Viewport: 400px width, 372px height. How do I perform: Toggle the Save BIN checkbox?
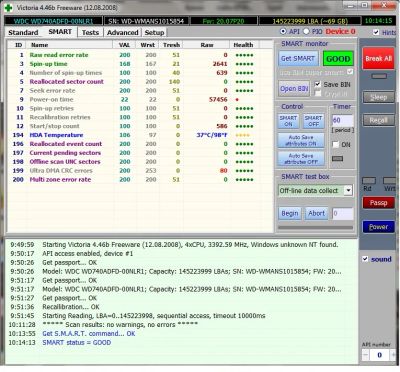pos(318,84)
